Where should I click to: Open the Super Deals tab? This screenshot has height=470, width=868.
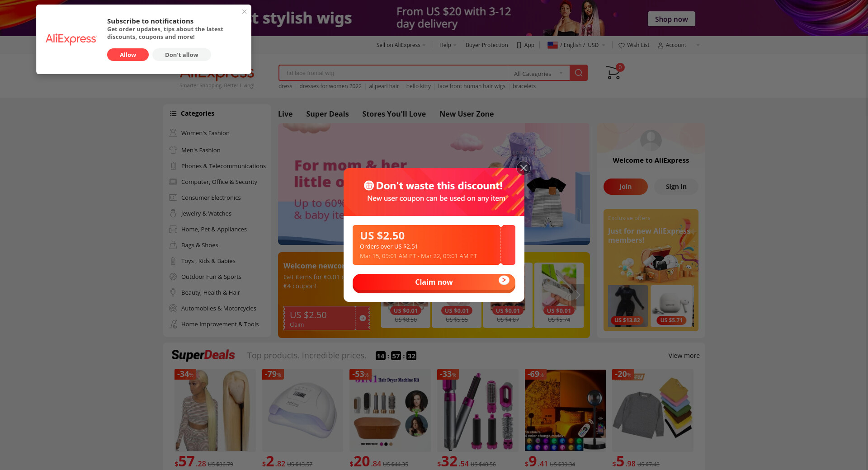click(327, 114)
